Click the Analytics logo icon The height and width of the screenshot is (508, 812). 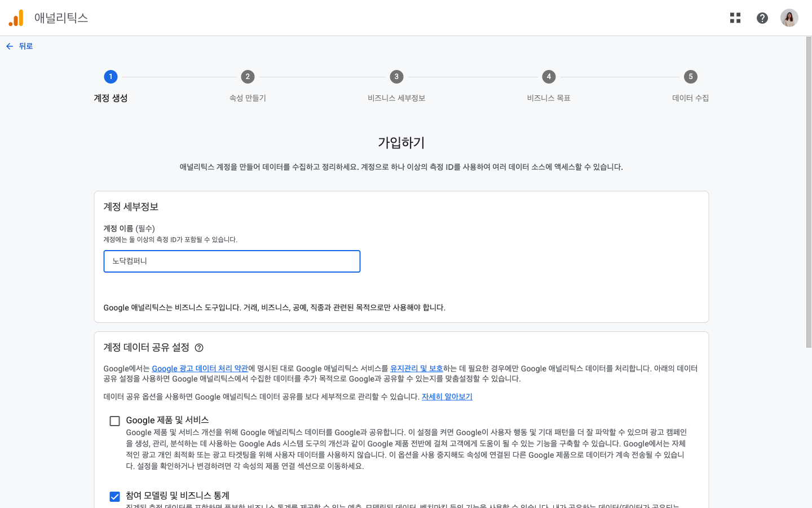tap(16, 18)
